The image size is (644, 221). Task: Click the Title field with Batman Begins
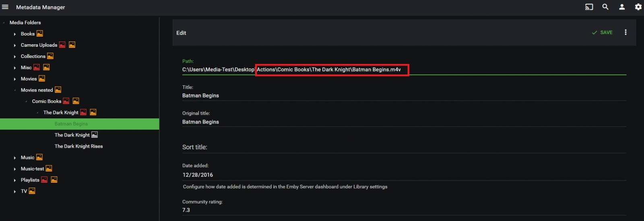404,96
